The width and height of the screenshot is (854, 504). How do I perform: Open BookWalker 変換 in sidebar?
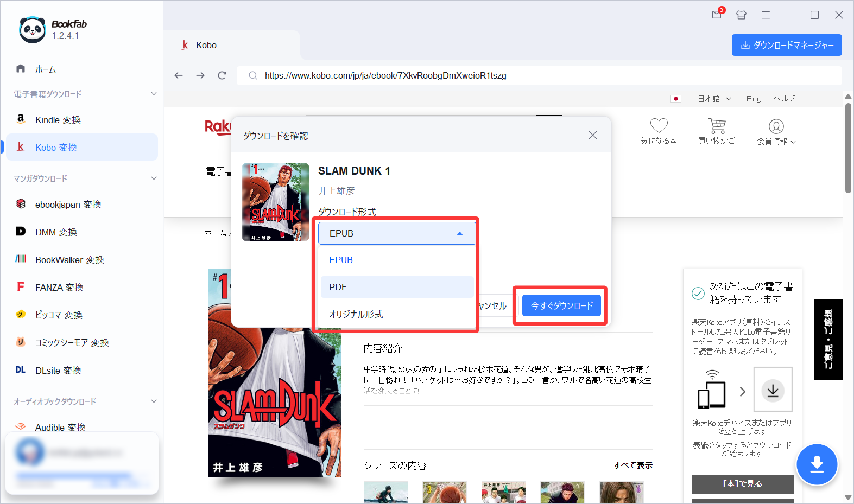[x=81, y=259]
